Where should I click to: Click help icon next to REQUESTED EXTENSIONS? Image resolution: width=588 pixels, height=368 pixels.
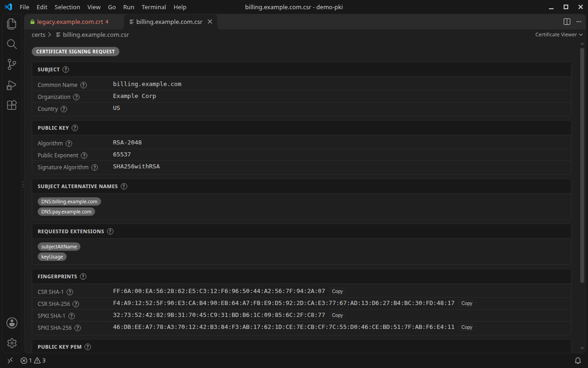pyautogui.click(x=110, y=231)
